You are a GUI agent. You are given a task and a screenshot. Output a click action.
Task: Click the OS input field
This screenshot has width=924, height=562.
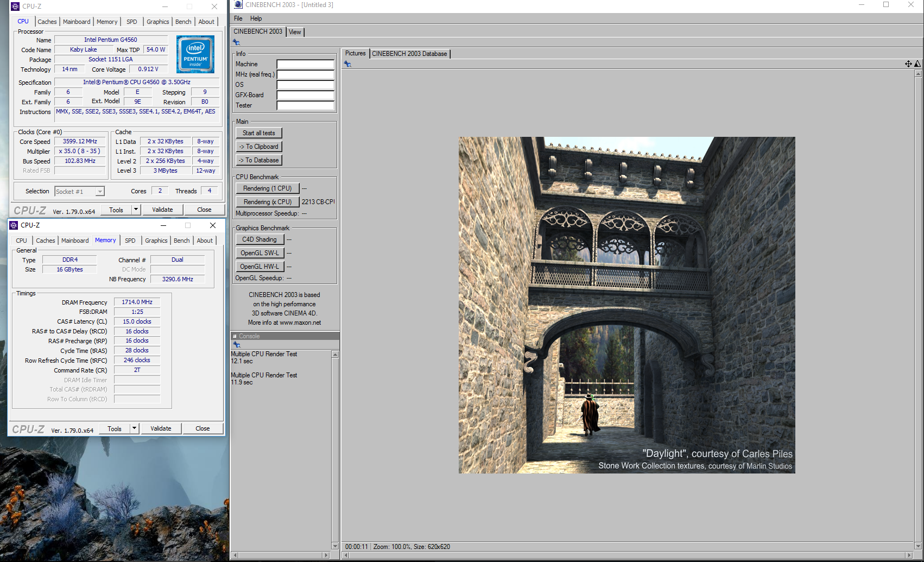tap(305, 85)
